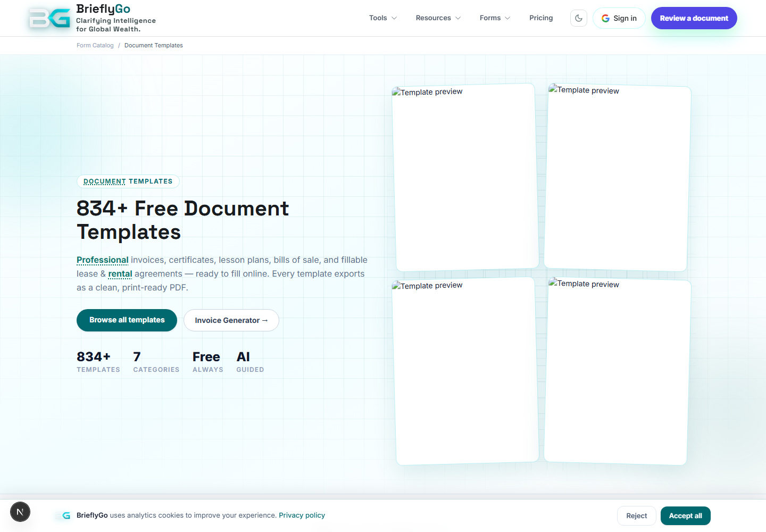766x532 pixels.
Task: Open the Invoice Generator link button
Action: click(x=231, y=320)
